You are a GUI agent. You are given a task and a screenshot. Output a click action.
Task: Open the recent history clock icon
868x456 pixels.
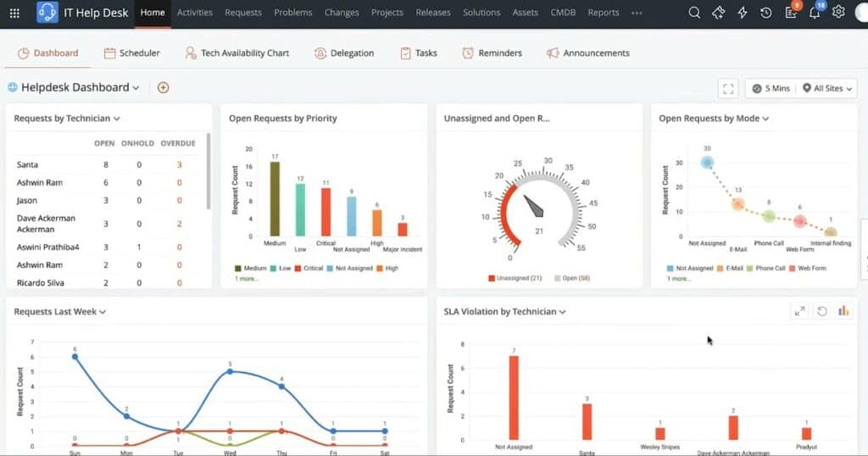pyautogui.click(x=765, y=13)
